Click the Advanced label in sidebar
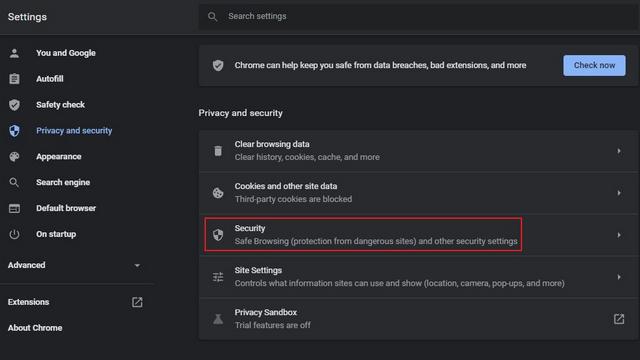 tap(27, 265)
